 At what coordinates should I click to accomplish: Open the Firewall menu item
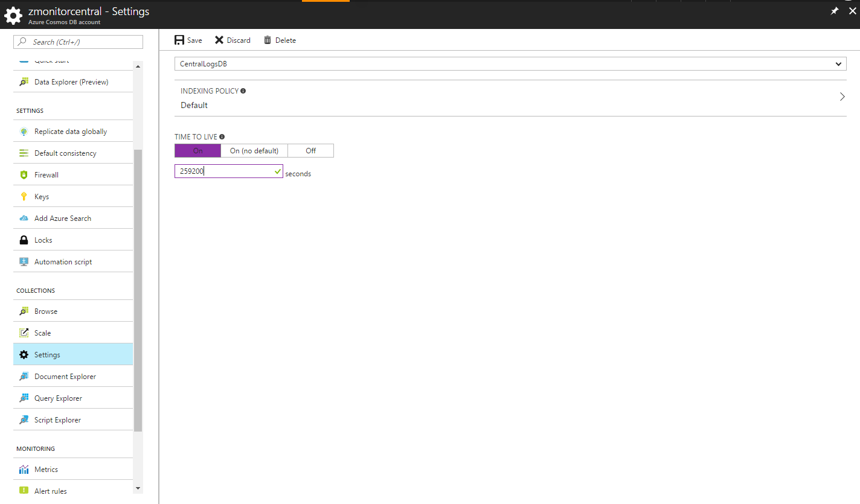click(x=73, y=175)
